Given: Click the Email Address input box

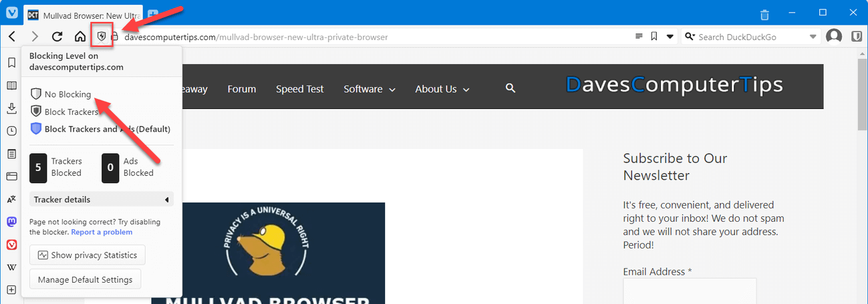Looking at the screenshot, I should [690, 291].
